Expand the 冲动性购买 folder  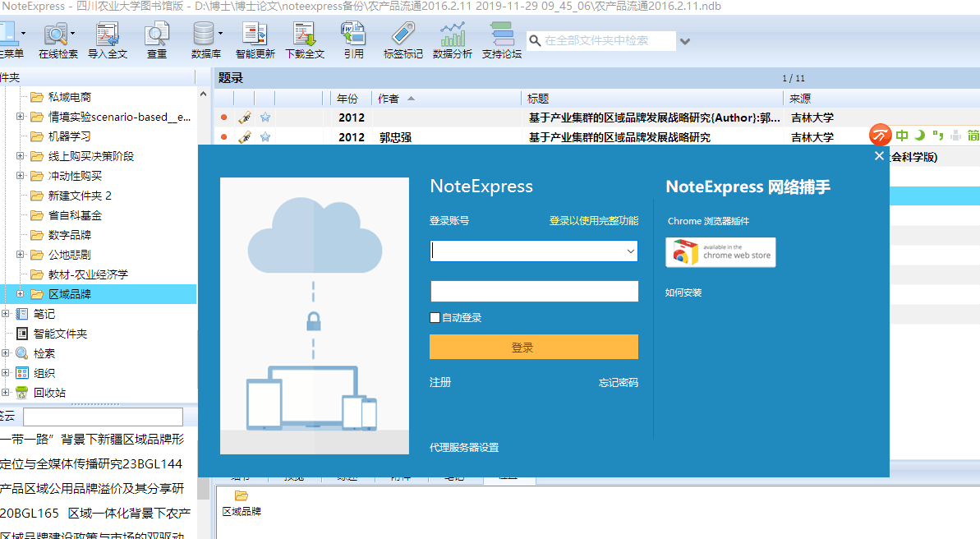click(20, 176)
